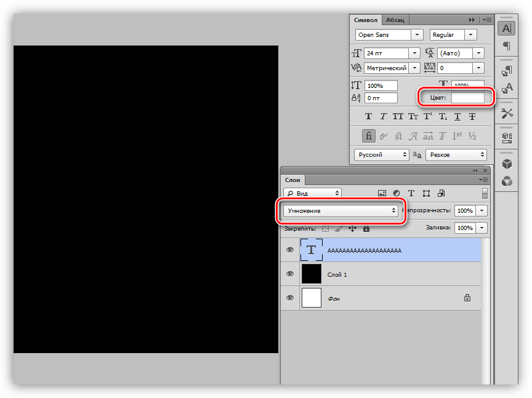Filter layers by shape layers icon
This screenshot has height=398, width=532.
click(426, 193)
